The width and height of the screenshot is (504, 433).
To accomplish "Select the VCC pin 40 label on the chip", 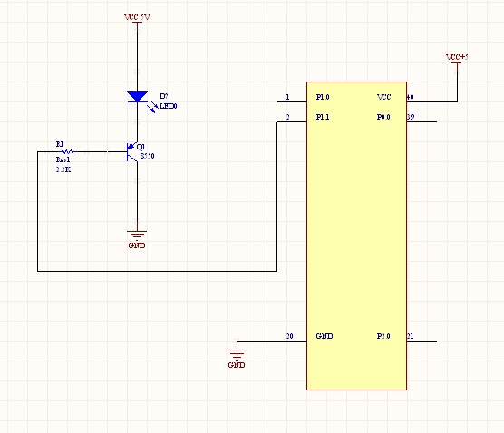I will (383, 97).
